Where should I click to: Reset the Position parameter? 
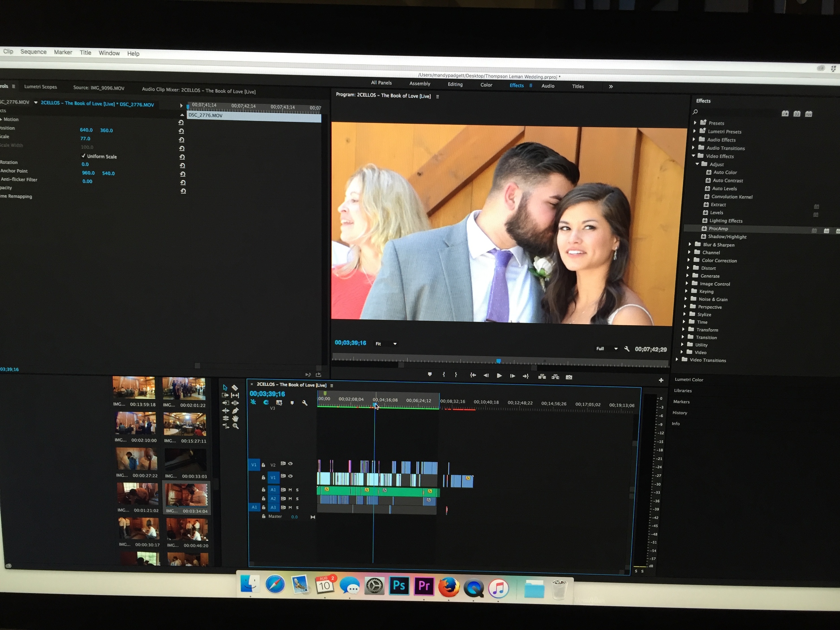[x=181, y=131]
